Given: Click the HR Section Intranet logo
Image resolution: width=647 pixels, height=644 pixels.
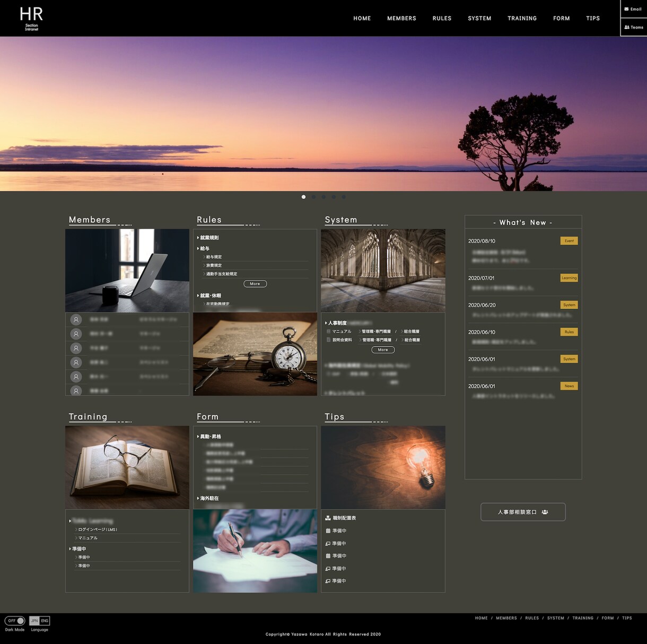Looking at the screenshot, I should point(31,19).
